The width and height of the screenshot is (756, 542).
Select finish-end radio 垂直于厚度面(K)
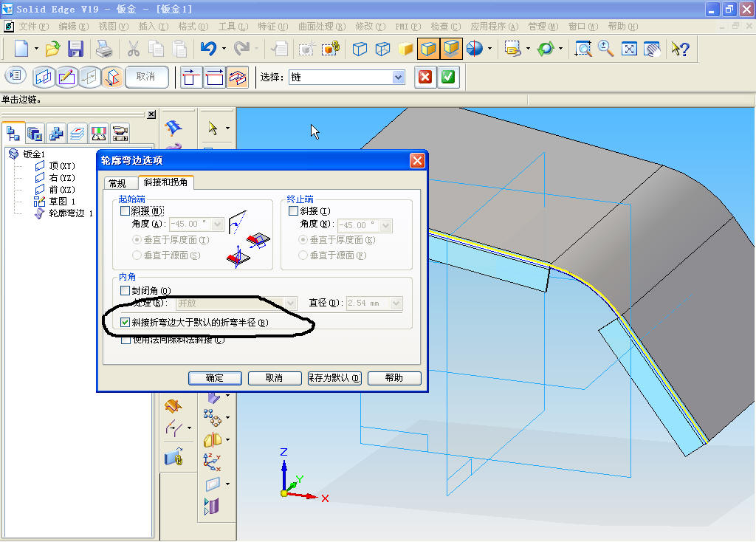coord(303,240)
